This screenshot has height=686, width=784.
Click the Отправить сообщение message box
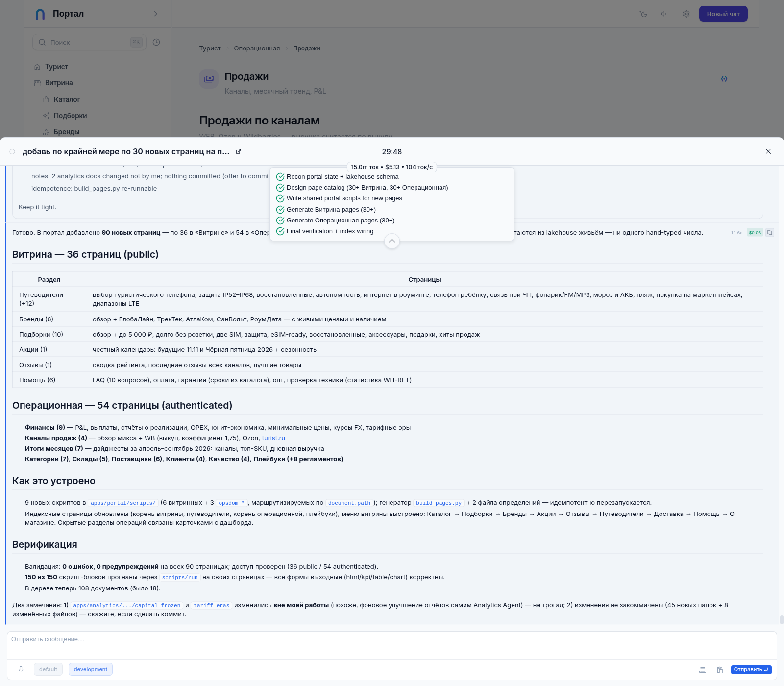coord(392,645)
